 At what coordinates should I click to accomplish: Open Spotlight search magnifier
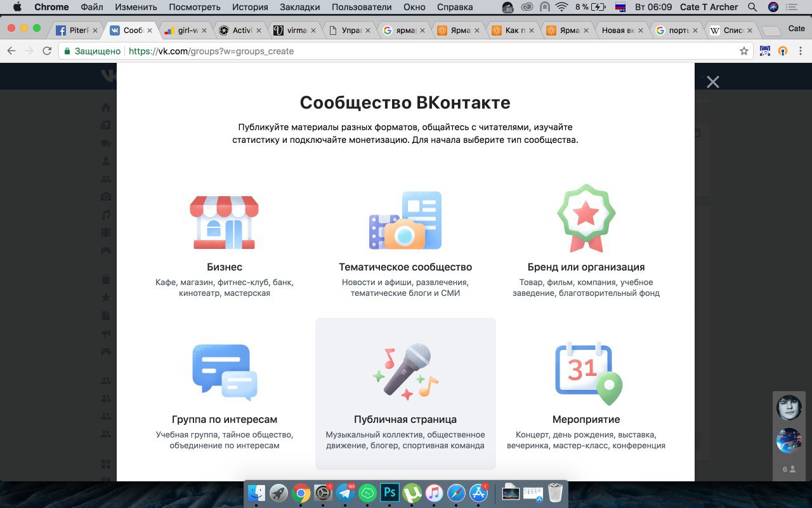tap(752, 7)
